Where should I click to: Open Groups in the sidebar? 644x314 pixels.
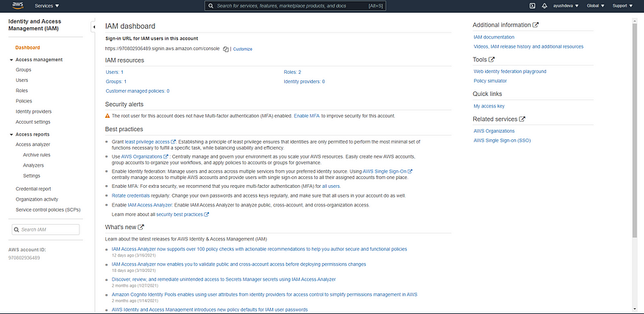click(24, 69)
